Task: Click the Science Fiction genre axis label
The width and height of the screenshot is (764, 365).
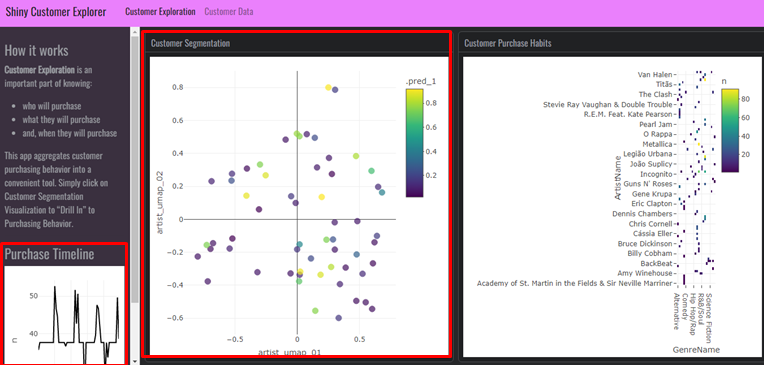Action: pyautogui.click(x=709, y=318)
